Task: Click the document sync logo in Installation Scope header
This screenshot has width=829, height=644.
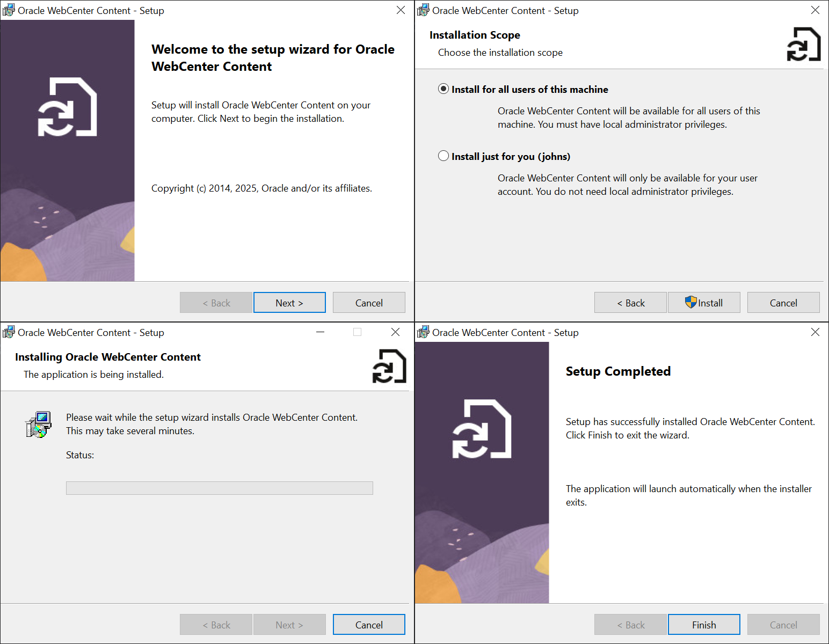Action: 804,44
